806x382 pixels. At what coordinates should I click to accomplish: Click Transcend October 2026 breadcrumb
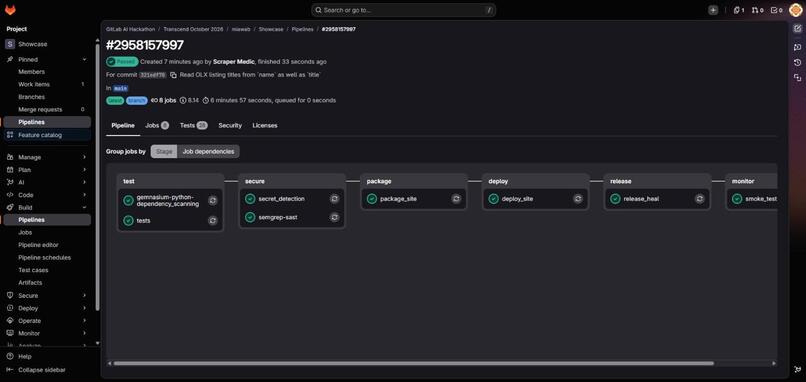(x=193, y=29)
